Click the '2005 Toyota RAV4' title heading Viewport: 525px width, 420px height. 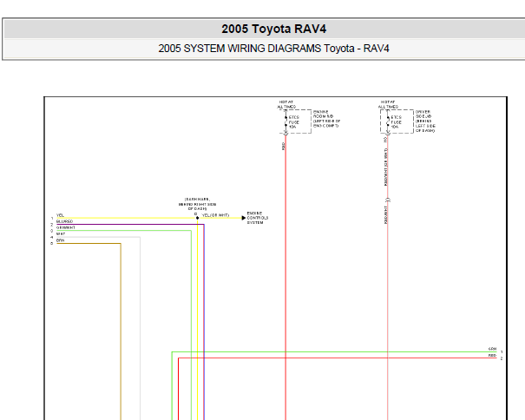tap(273, 29)
